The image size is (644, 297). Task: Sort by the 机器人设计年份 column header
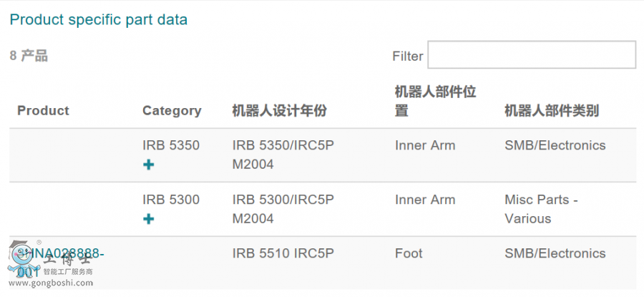click(x=279, y=110)
